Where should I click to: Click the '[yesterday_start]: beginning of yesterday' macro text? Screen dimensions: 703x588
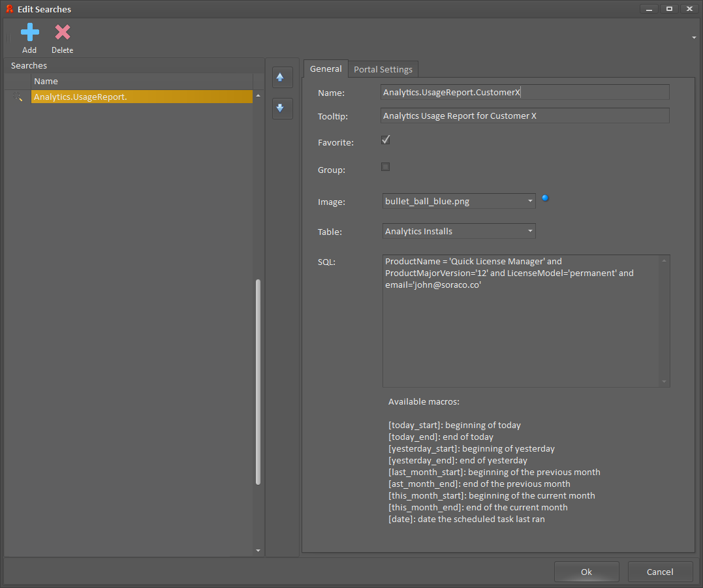[471, 448]
